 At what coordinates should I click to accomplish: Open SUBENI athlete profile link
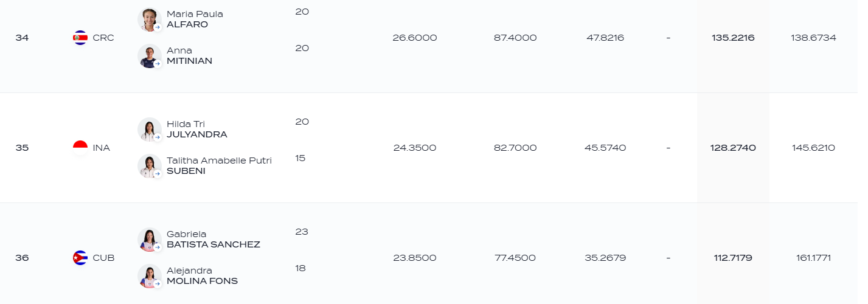pos(186,171)
